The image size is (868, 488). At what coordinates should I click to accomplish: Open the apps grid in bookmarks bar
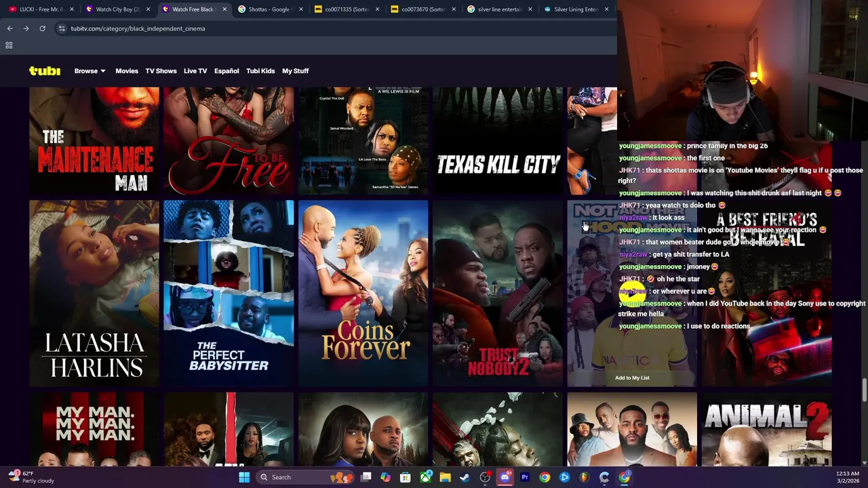pos(9,45)
